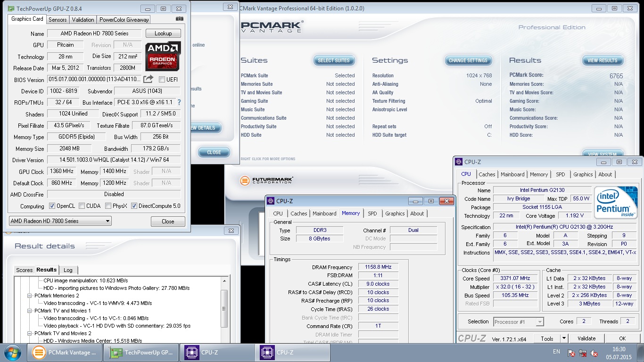Open the Scores tab in Result details
The image size is (644, 362).
click(x=24, y=270)
